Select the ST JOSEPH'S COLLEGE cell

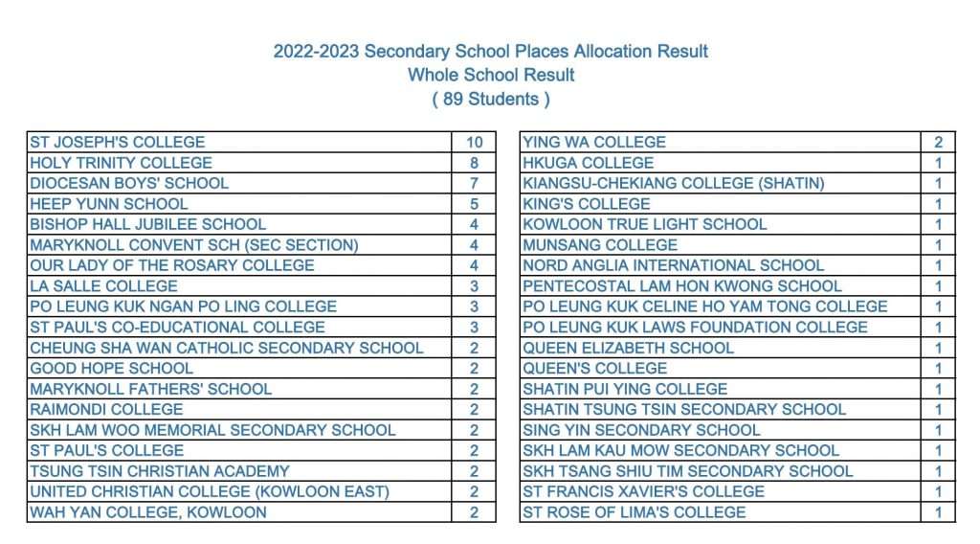pos(118,142)
